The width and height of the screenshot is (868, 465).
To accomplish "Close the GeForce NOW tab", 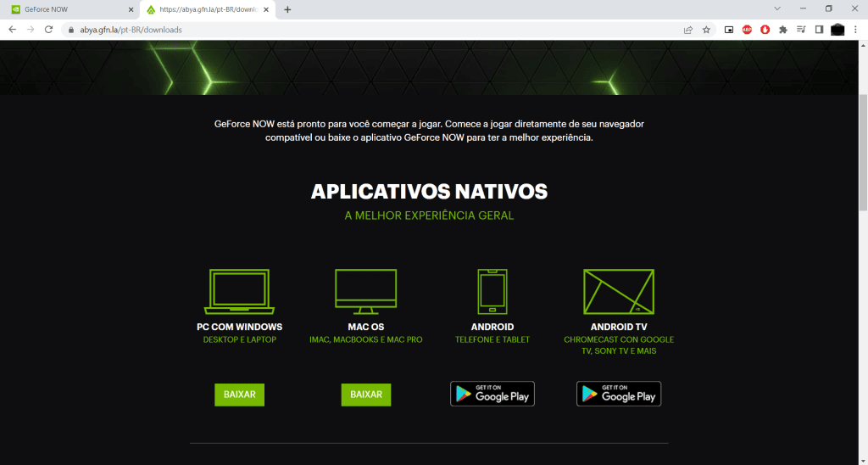I will tap(131, 9).
